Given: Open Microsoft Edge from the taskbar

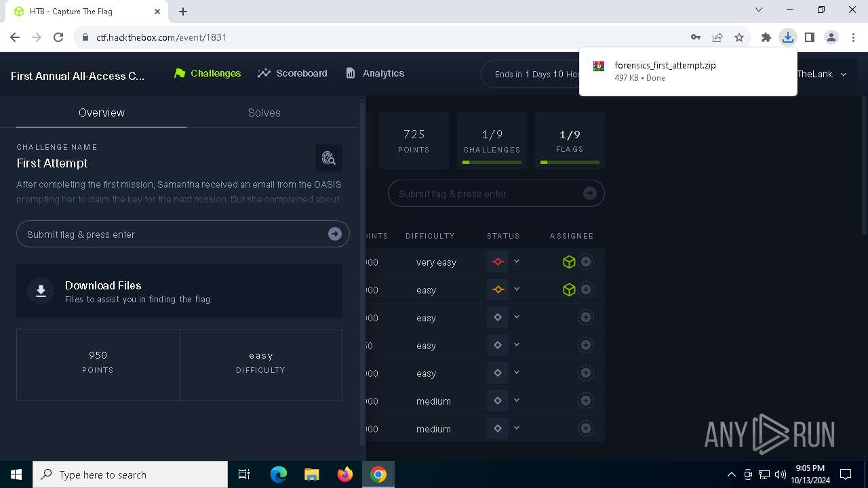Looking at the screenshot, I should pos(279,474).
